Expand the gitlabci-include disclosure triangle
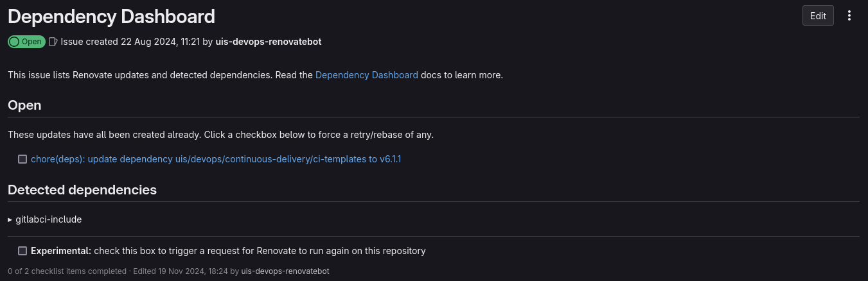 [10, 219]
